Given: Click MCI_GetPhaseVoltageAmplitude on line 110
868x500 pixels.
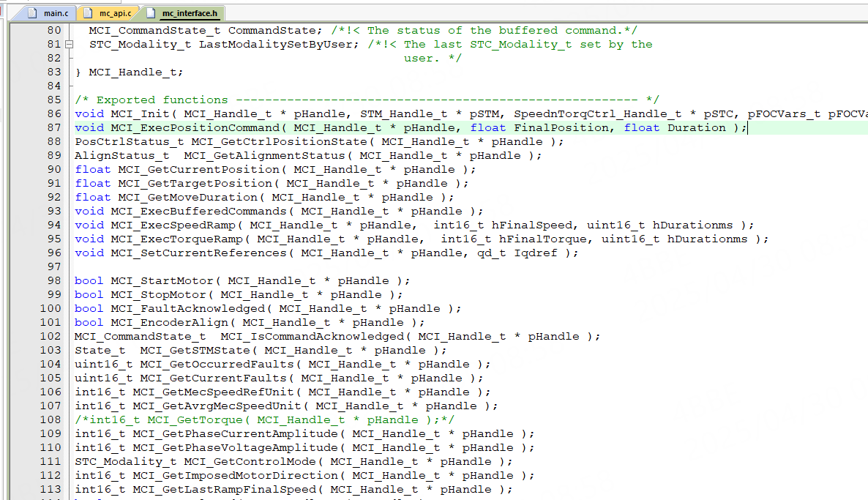Looking at the screenshot, I should 235,447.
